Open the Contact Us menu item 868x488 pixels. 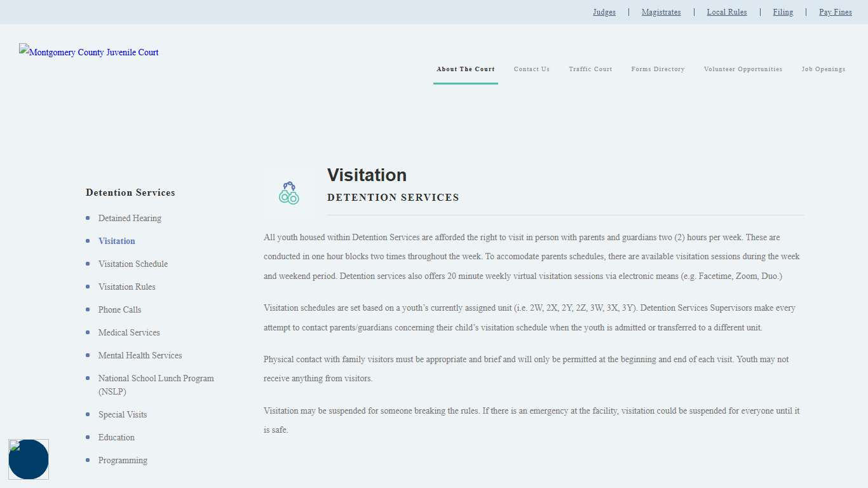coord(531,69)
